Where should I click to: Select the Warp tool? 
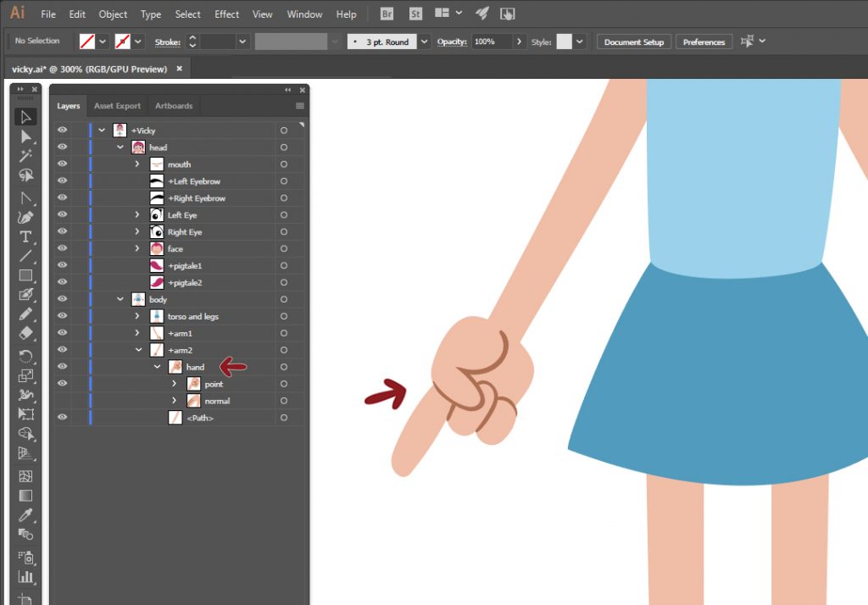tap(25, 395)
